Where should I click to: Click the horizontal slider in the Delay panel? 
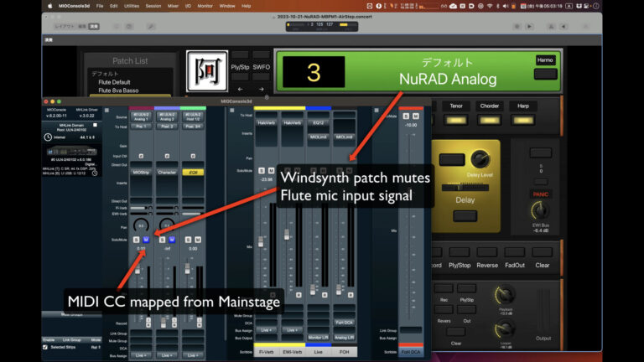(x=465, y=188)
